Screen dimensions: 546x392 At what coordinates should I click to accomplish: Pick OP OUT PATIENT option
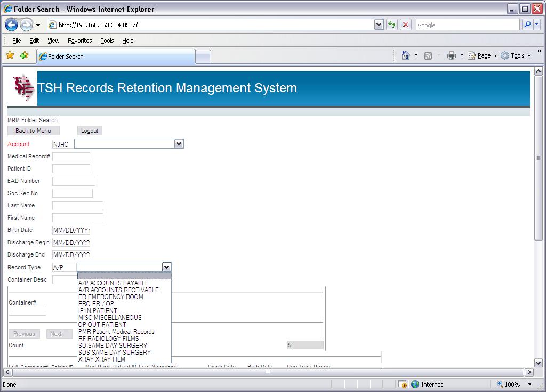[x=124, y=324]
